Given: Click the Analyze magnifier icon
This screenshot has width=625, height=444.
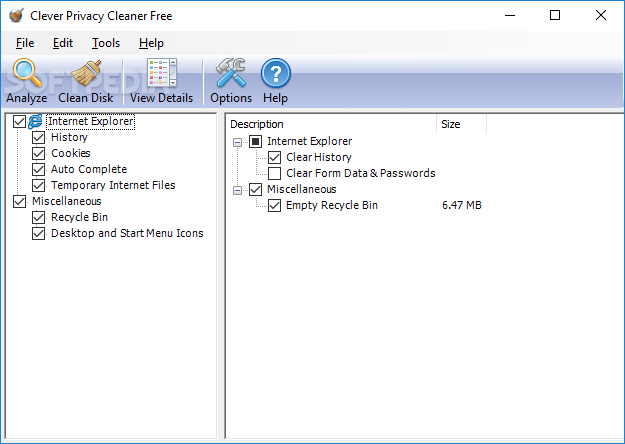Looking at the screenshot, I should tap(27, 73).
